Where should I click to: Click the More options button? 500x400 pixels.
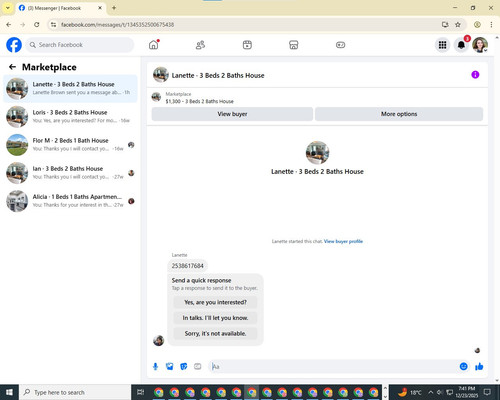(x=399, y=114)
